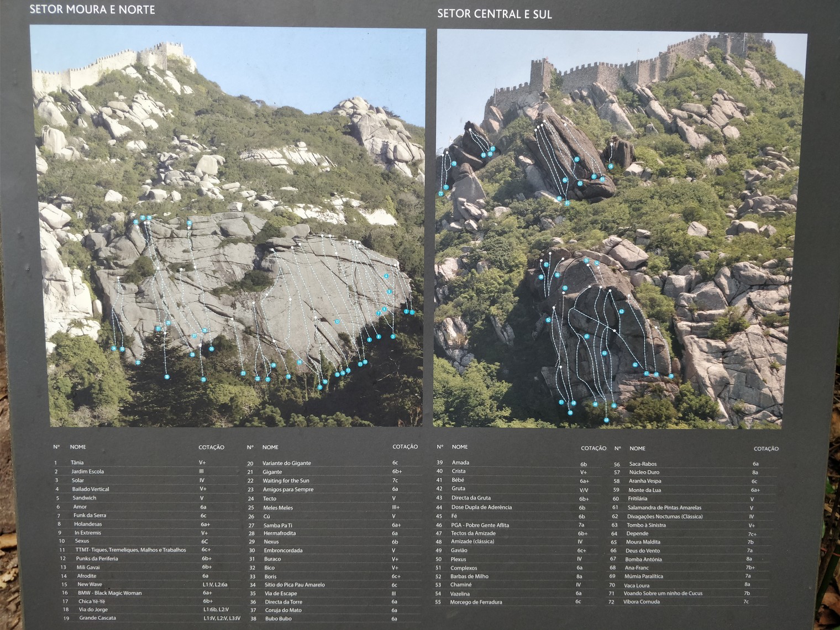Pick the Sítio do Pica Pau Amarelo route

tap(294, 585)
